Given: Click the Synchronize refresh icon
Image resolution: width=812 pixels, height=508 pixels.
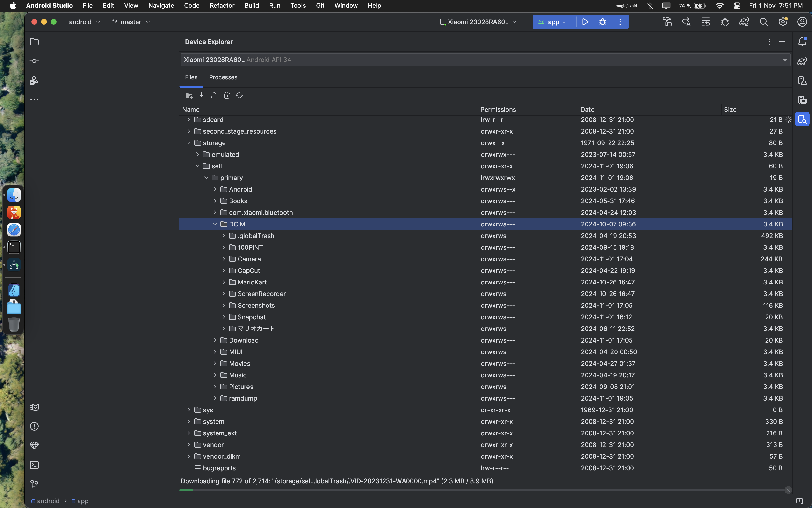Looking at the screenshot, I should 239,95.
